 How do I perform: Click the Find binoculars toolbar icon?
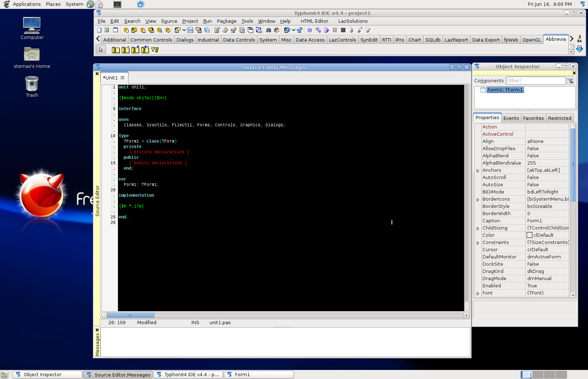click(x=268, y=30)
